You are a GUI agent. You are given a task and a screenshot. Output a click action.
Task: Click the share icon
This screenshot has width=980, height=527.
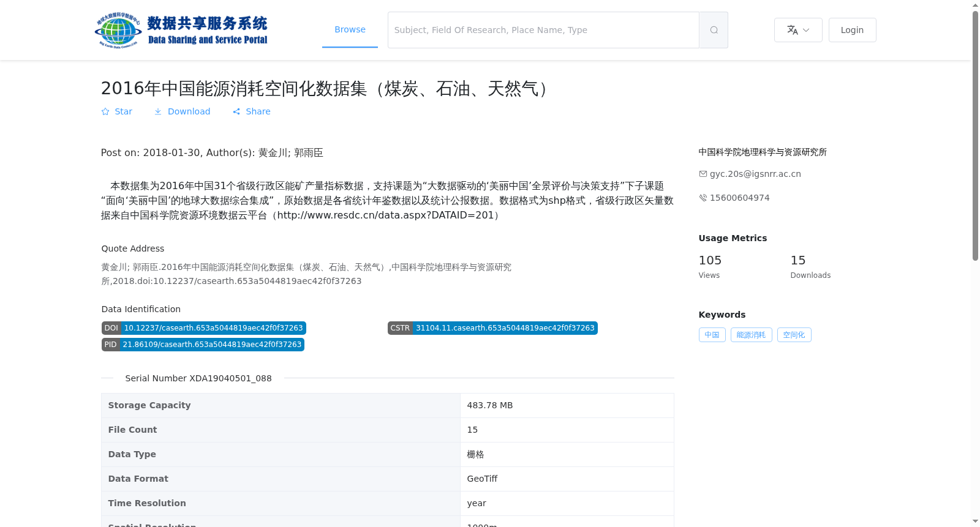coord(236,111)
